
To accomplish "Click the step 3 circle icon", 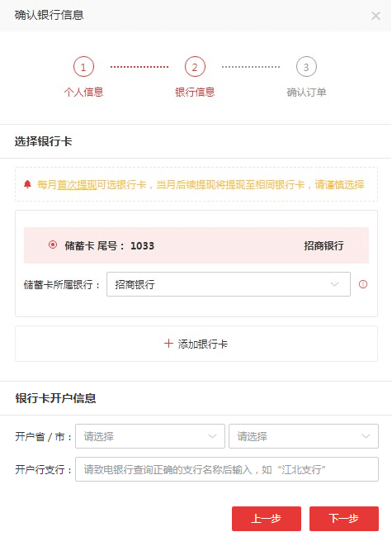I will click(306, 67).
